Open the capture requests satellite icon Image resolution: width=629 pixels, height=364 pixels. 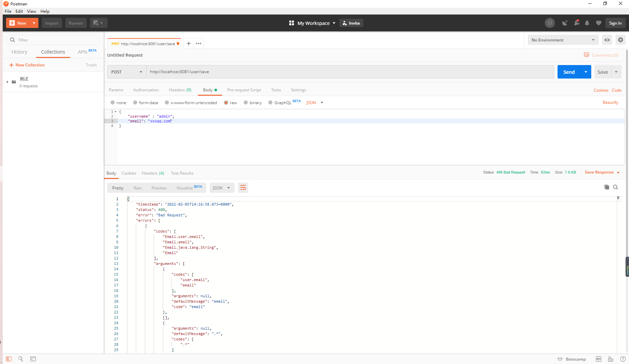tap(565, 23)
